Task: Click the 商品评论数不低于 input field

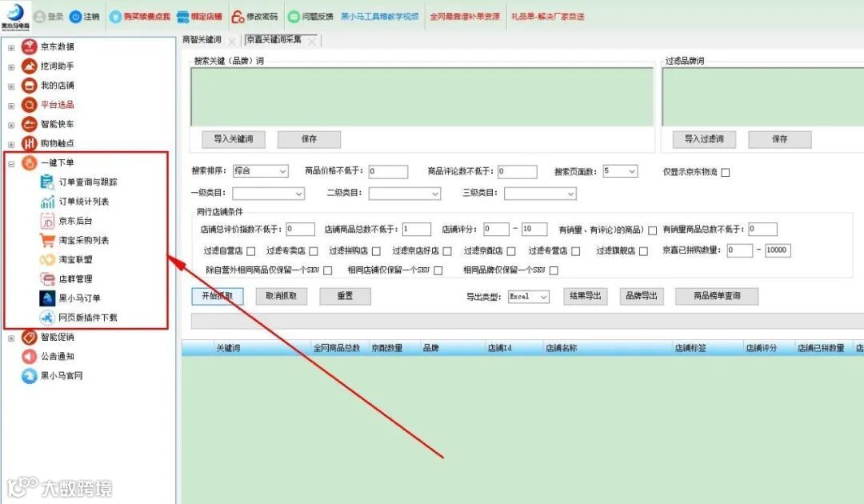Action: [x=518, y=171]
